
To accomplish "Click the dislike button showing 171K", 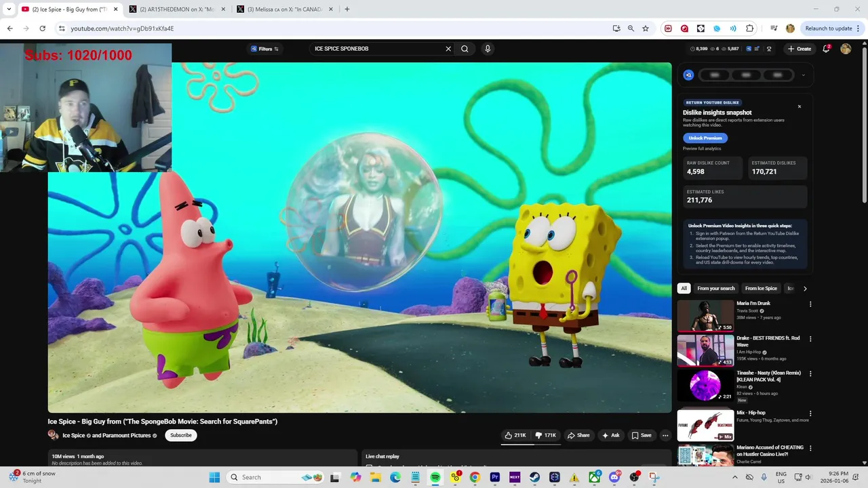I will 545,435.
